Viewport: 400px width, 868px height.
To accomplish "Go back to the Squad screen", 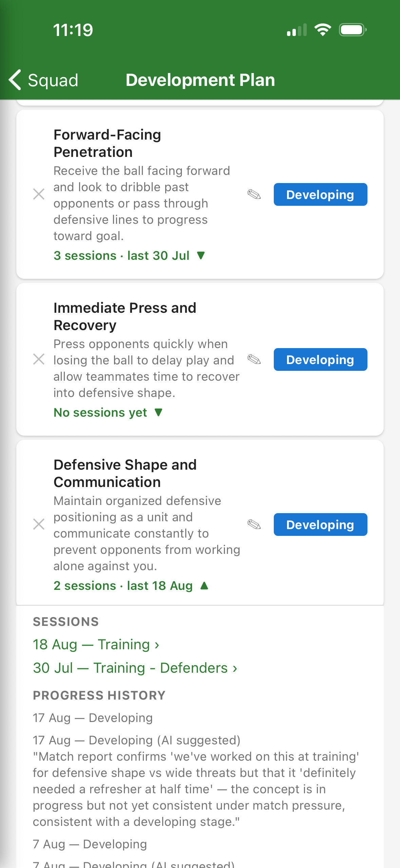I will 43,80.
